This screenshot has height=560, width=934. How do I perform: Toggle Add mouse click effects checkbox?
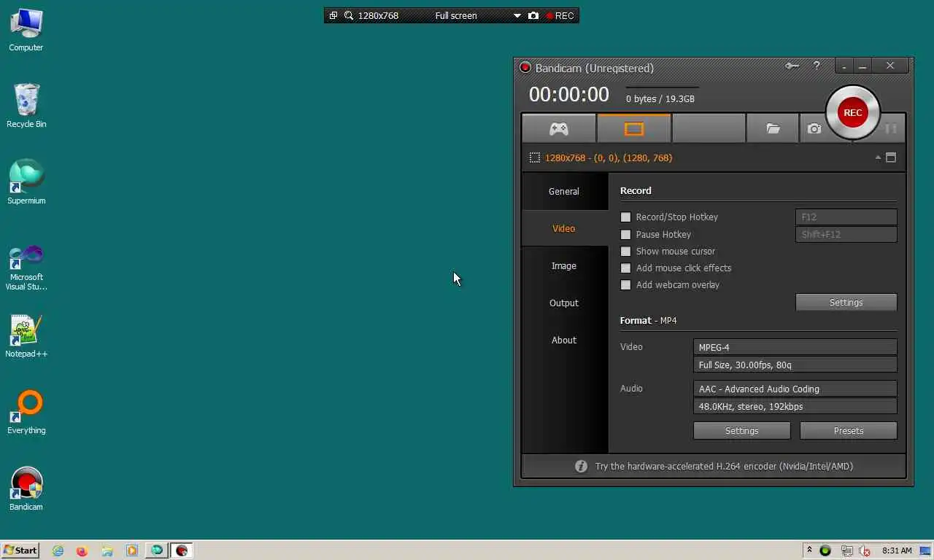[625, 268]
